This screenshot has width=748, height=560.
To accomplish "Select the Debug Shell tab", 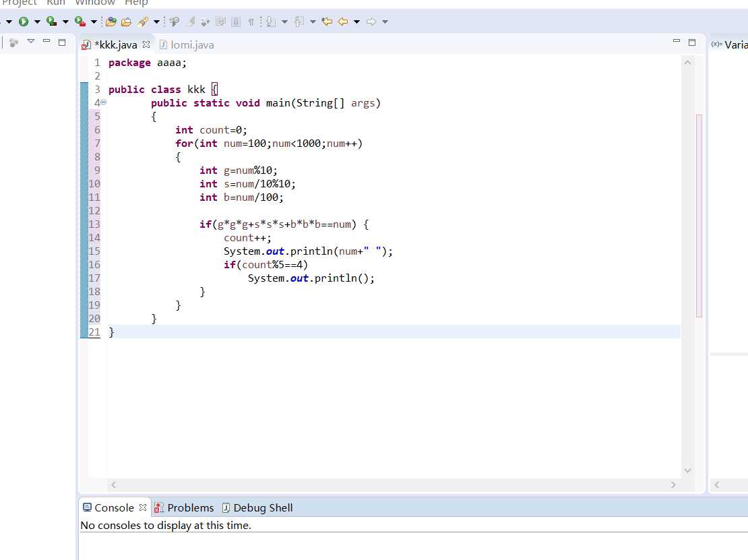I will 257,507.
